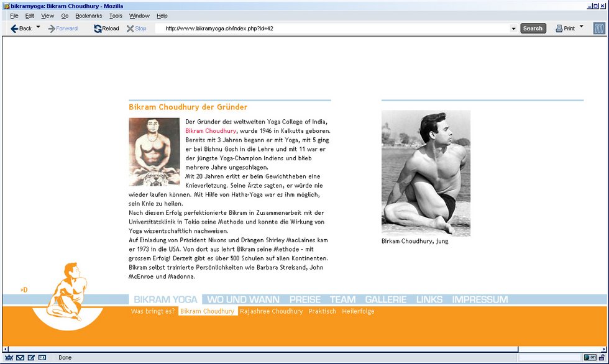Open the BIKRAM YOGA navigation section
This screenshot has height=364, width=609.
(x=165, y=299)
